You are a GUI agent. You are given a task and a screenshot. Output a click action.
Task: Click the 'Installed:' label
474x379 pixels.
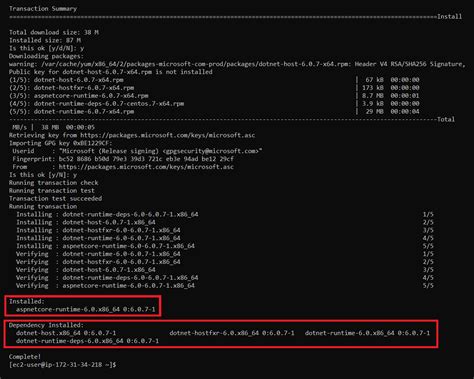(x=27, y=301)
